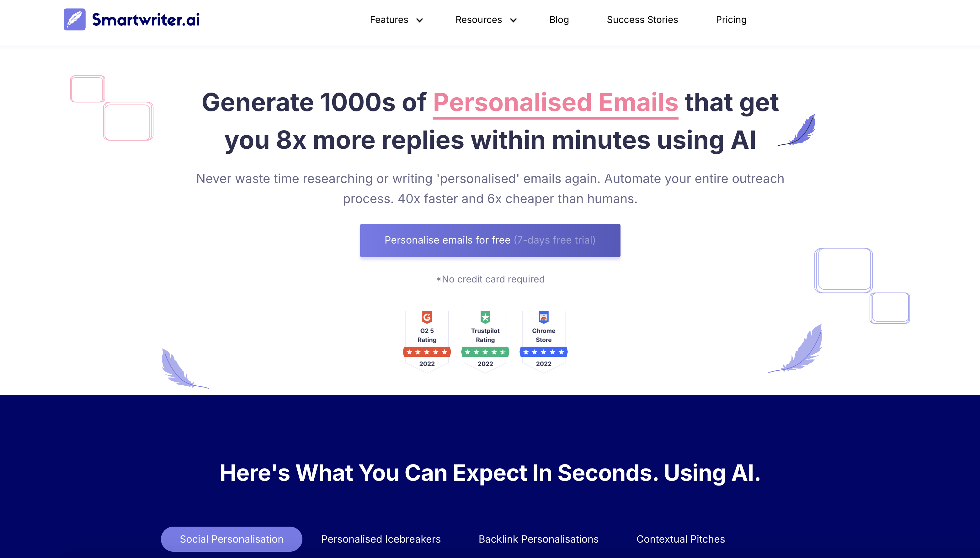Navigate to Success Stories page
Screen dimensions: 980x558
point(643,19)
